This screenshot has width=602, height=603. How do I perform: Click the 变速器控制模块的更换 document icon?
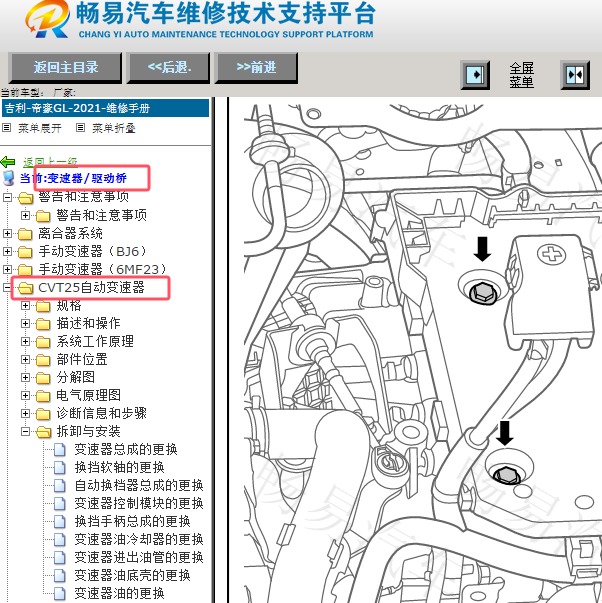60,503
